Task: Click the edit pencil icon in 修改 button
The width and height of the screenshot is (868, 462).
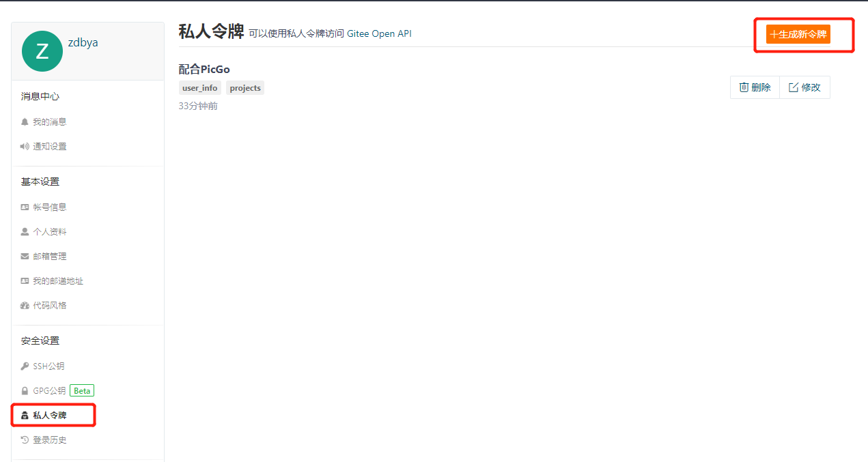Action: 794,87
